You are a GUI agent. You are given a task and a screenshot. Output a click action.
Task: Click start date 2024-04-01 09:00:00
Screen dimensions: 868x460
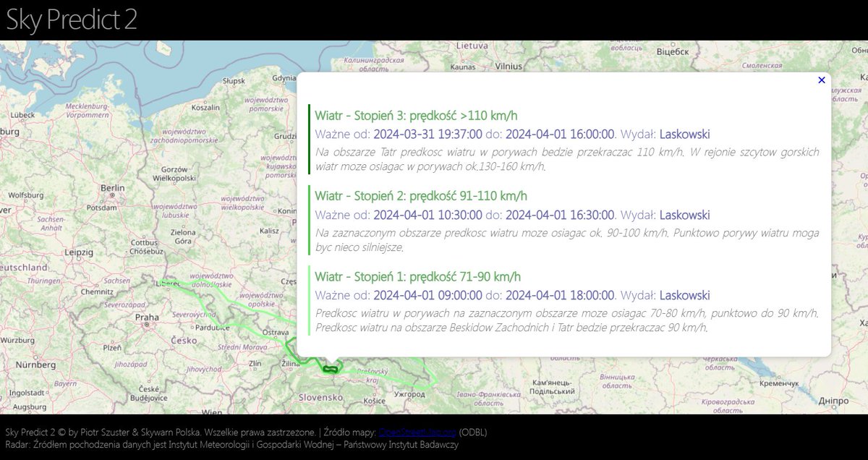click(427, 296)
